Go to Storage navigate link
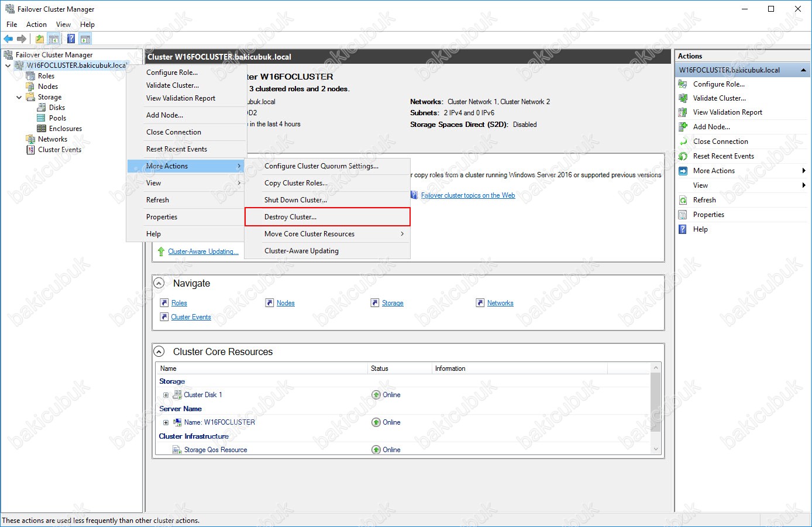Viewport: 812px width, 527px height. point(393,303)
